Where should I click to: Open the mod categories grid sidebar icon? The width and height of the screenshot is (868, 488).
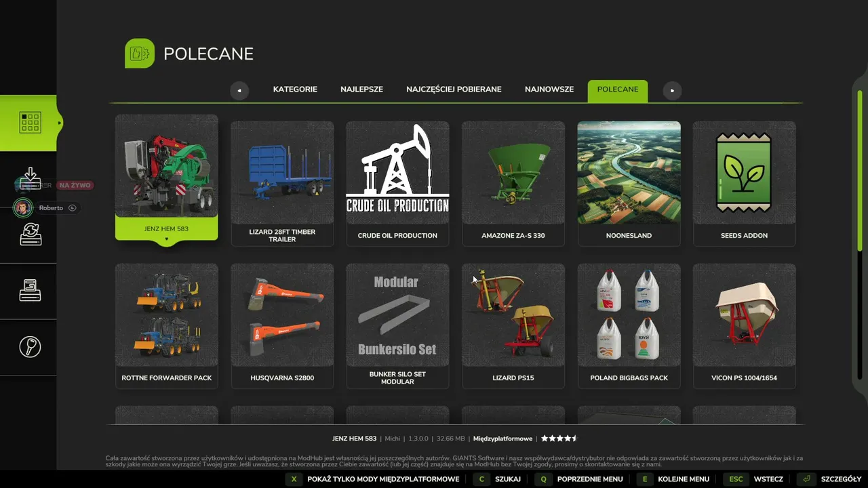31,123
